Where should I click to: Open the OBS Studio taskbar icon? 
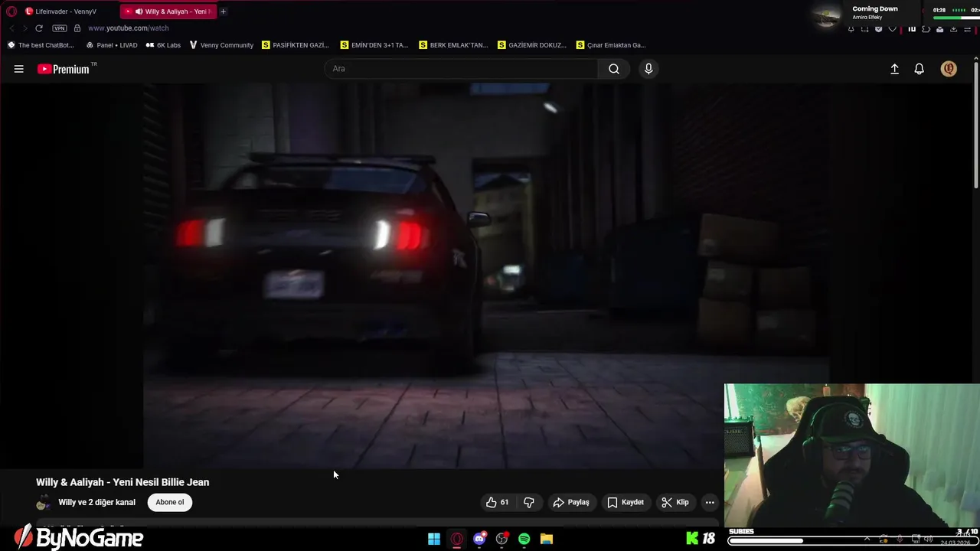502,539
